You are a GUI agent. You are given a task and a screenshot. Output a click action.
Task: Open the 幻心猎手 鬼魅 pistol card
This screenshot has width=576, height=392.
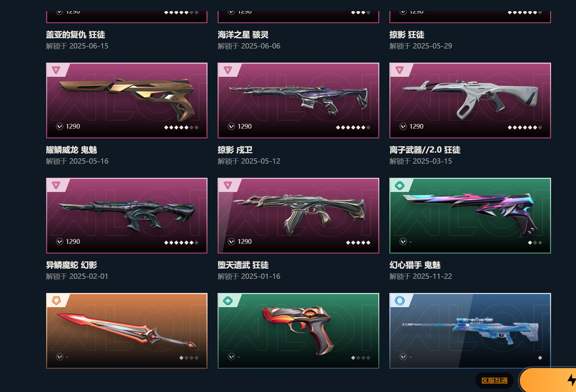coord(470,215)
